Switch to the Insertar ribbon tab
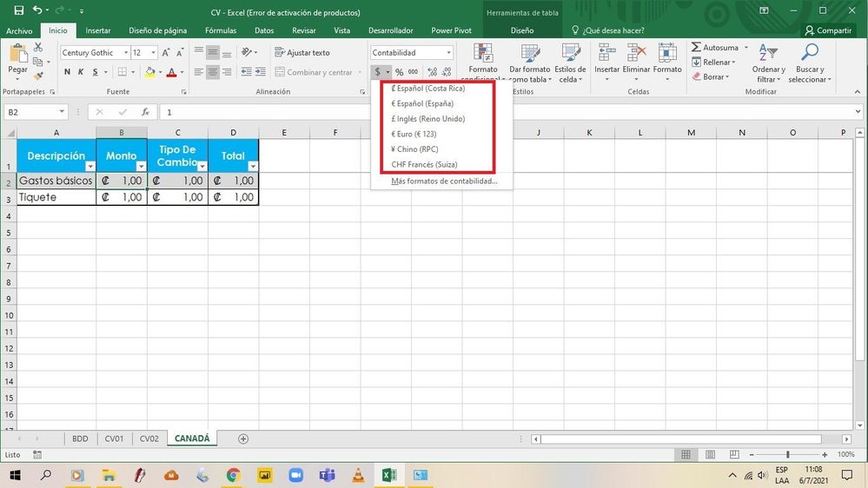 tap(98, 30)
